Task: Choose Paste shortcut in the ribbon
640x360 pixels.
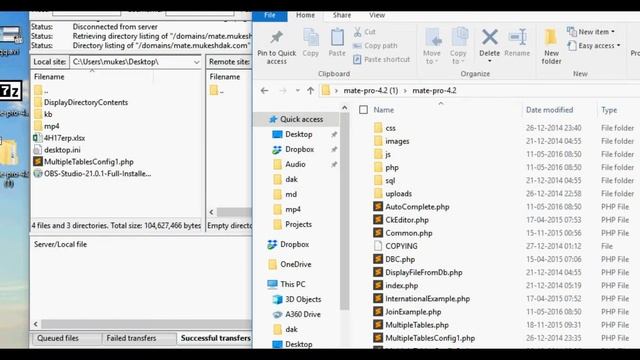Action: [381, 60]
